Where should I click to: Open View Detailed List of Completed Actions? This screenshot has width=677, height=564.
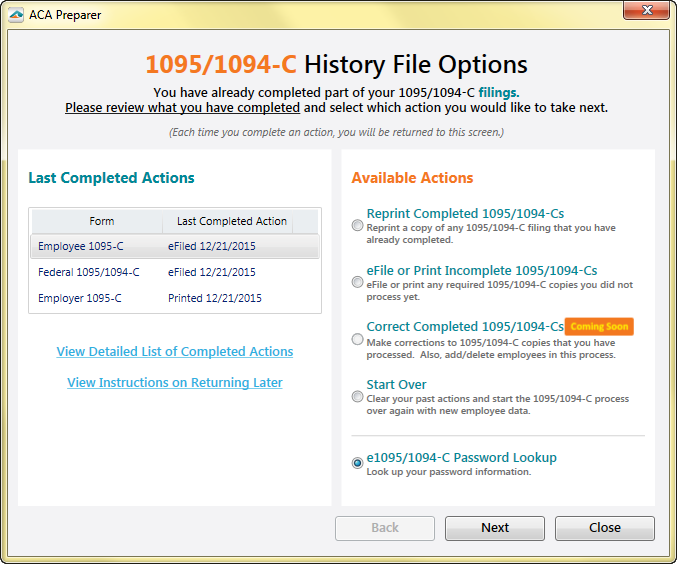(175, 352)
